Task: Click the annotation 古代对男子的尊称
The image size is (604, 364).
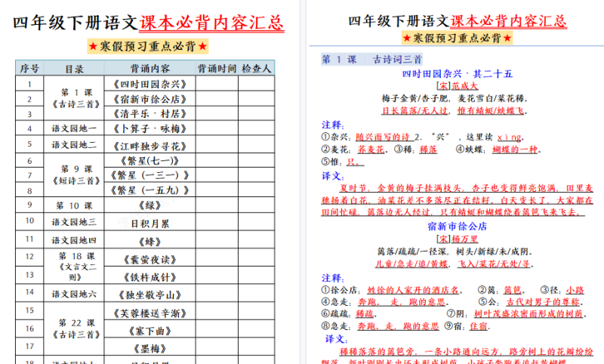Action: pos(544,301)
